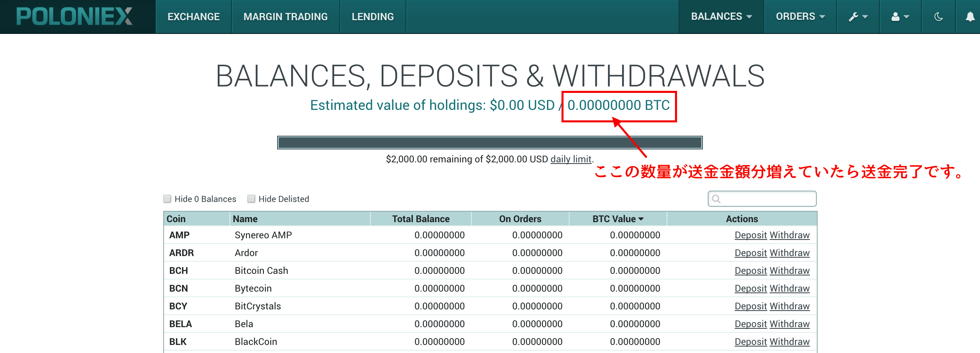Open the user account icon menu
Viewport: 980px width, 353px height.
pyautogui.click(x=900, y=17)
